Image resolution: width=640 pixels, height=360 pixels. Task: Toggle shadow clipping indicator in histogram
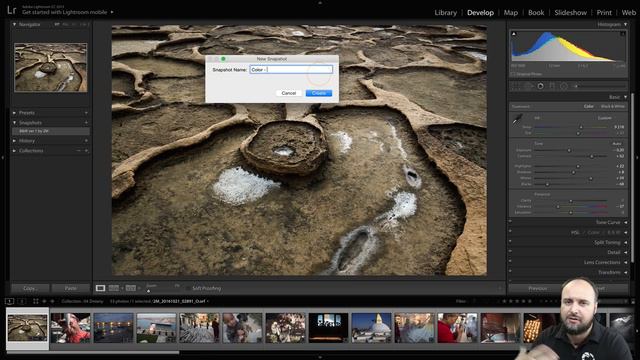514,34
